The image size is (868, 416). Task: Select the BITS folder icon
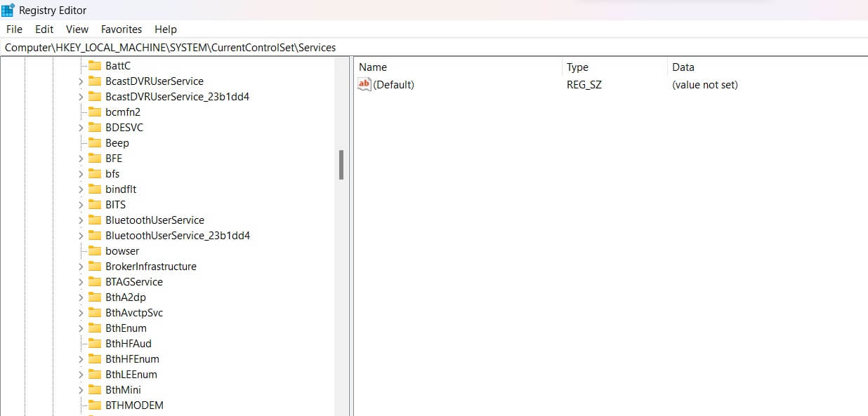pyautogui.click(x=96, y=204)
